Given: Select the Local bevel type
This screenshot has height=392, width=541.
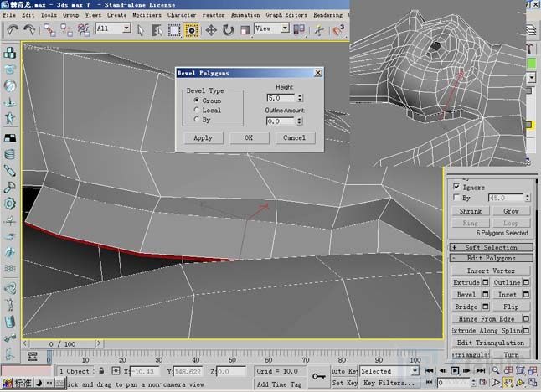Looking at the screenshot, I should [x=197, y=110].
